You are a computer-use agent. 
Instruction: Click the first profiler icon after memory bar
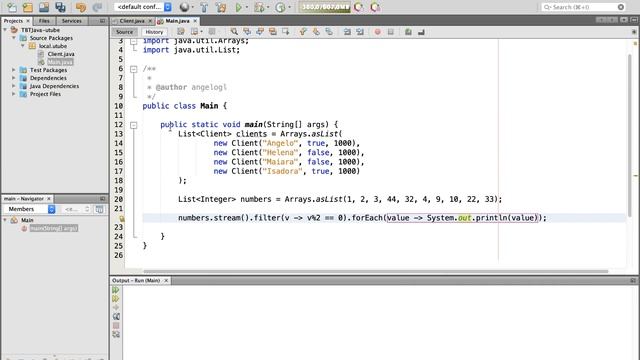point(359,7)
